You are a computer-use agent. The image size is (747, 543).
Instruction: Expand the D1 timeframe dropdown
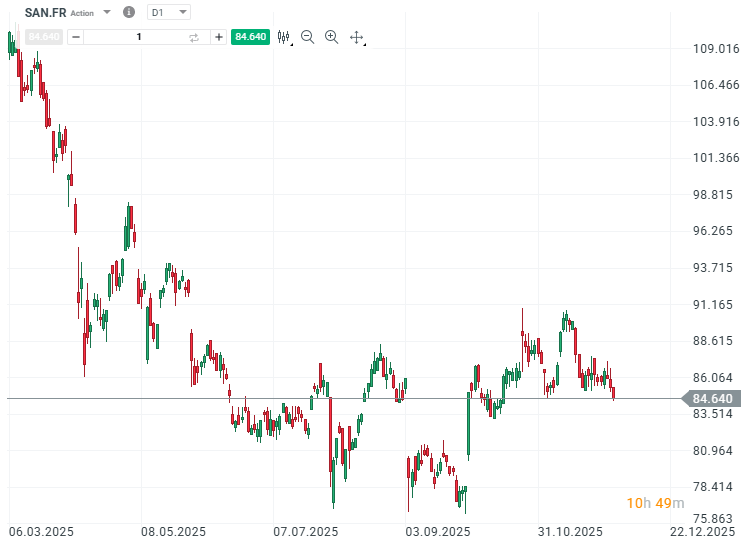[x=183, y=13]
